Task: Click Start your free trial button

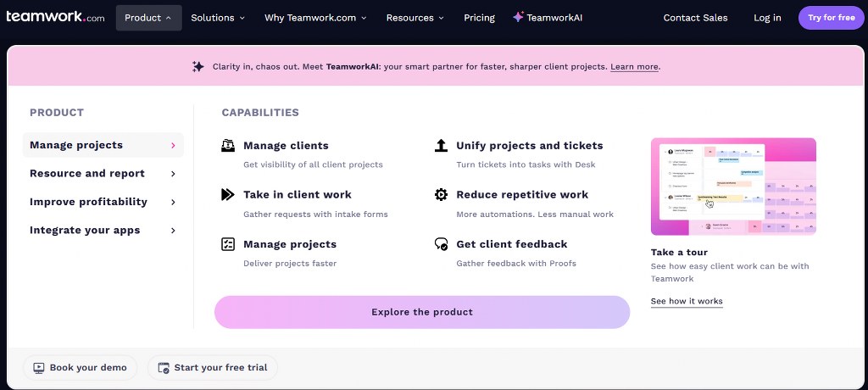Action: point(213,367)
